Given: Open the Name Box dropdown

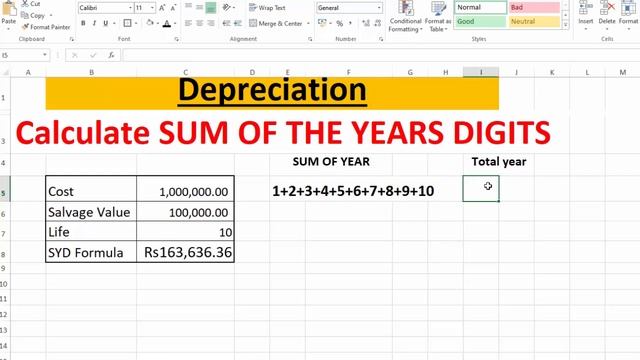Looking at the screenshot, I should tap(44, 55).
